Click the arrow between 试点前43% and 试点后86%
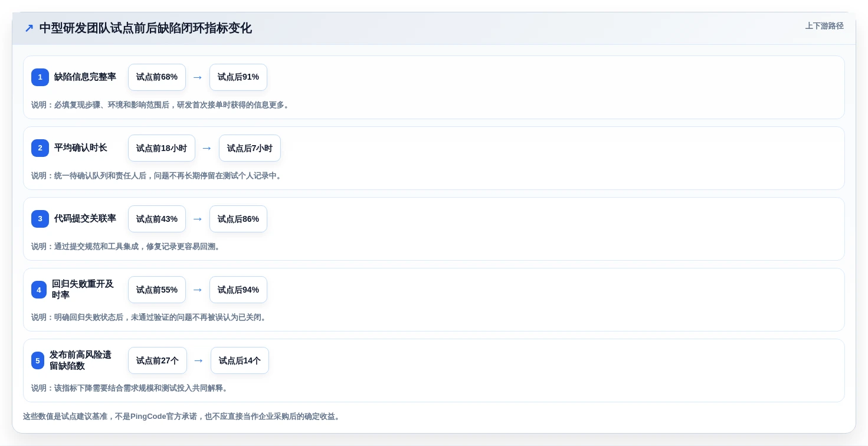868x446 pixels. point(198,219)
